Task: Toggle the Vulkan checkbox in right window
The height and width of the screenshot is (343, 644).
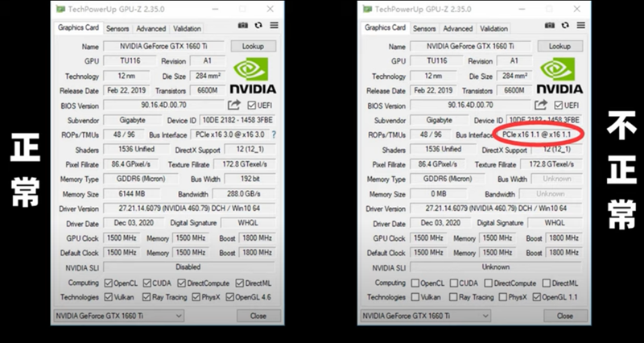Action: [415, 296]
